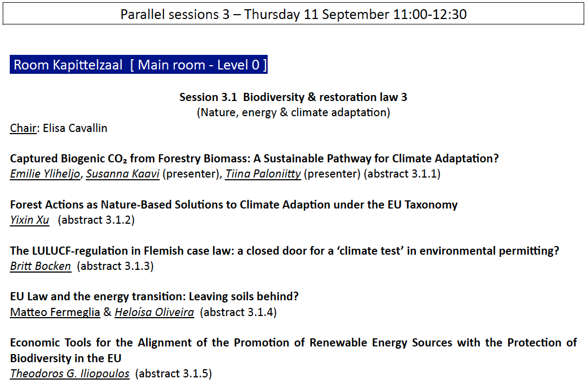Click the Yixin Xu author link
The height and width of the screenshot is (385, 588).
[x=29, y=220]
